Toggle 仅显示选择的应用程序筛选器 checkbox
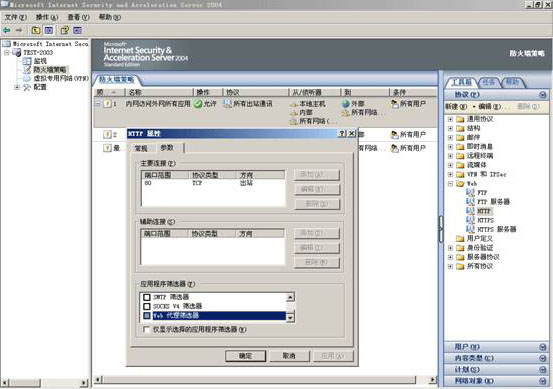 point(146,329)
